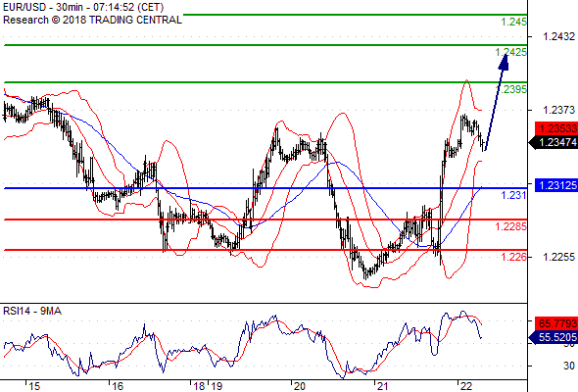This screenshot has width=578, height=392.
Task: Click the red 1.226 support label
Action: [514, 257]
